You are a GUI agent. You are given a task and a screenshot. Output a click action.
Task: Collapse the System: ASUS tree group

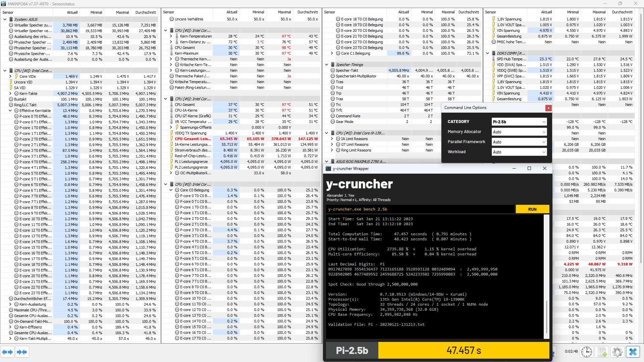pos(5,19)
